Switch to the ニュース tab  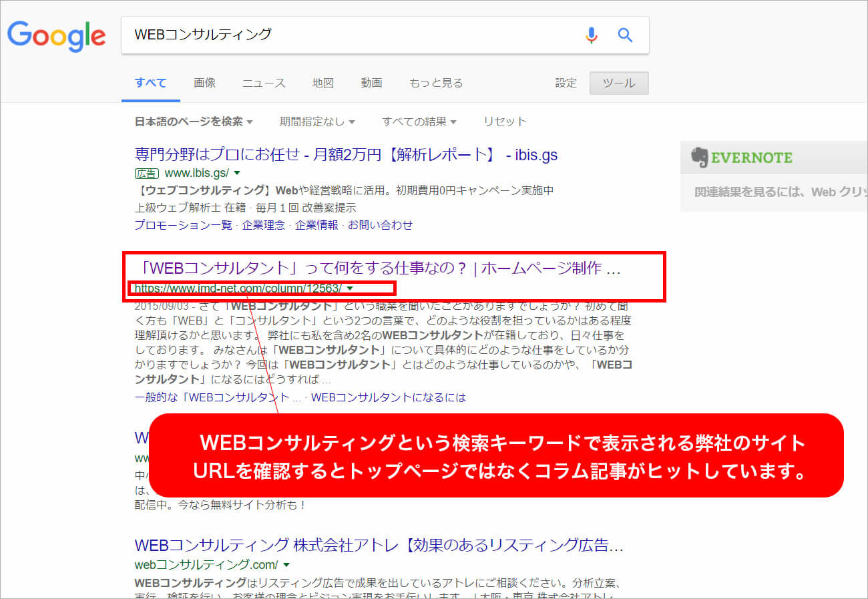pyautogui.click(x=264, y=83)
